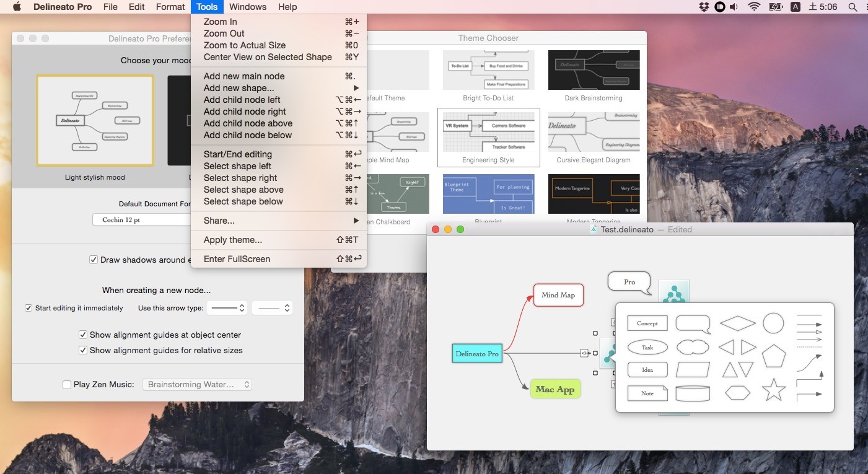Open the Windows menu
Viewport: 868px width, 474px height.
pyautogui.click(x=248, y=7)
